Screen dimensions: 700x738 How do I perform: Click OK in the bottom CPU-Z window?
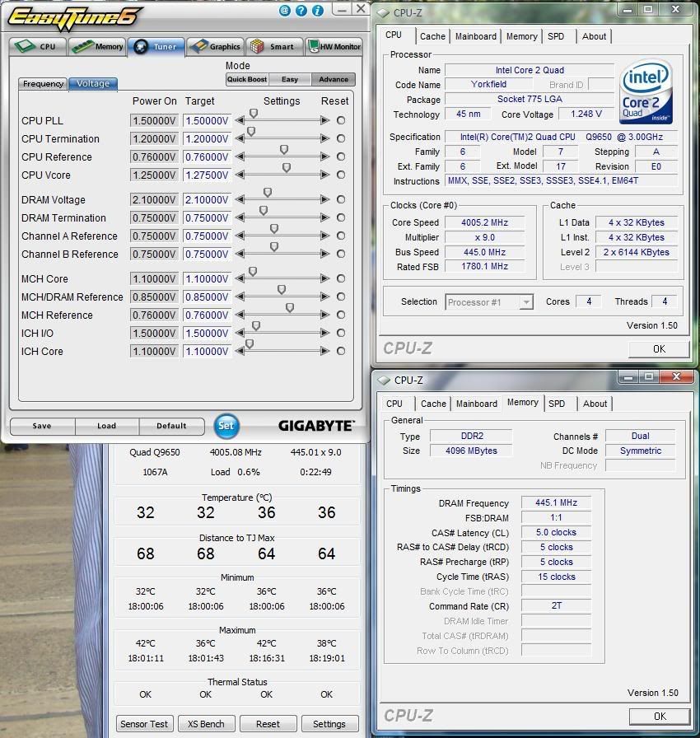660,717
